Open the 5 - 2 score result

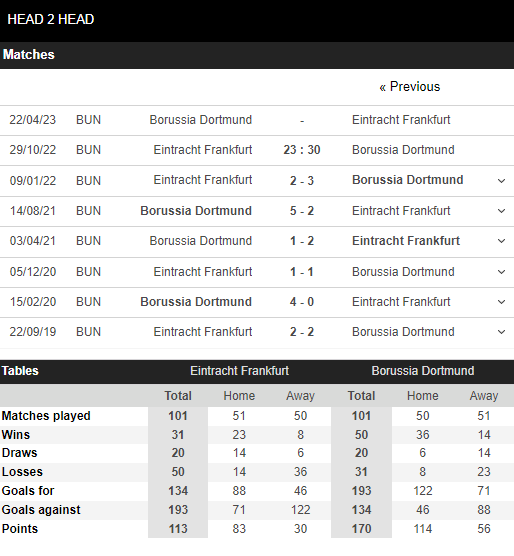pyautogui.click(x=302, y=211)
